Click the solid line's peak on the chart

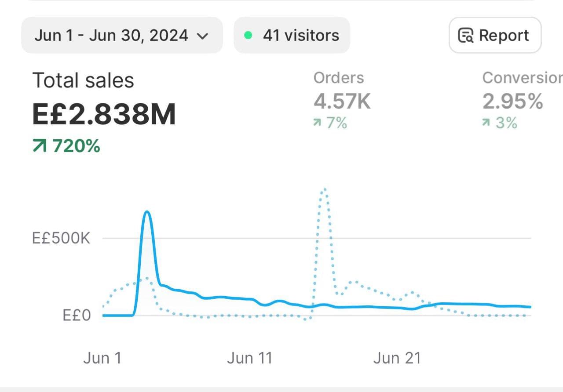pos(147,212)
